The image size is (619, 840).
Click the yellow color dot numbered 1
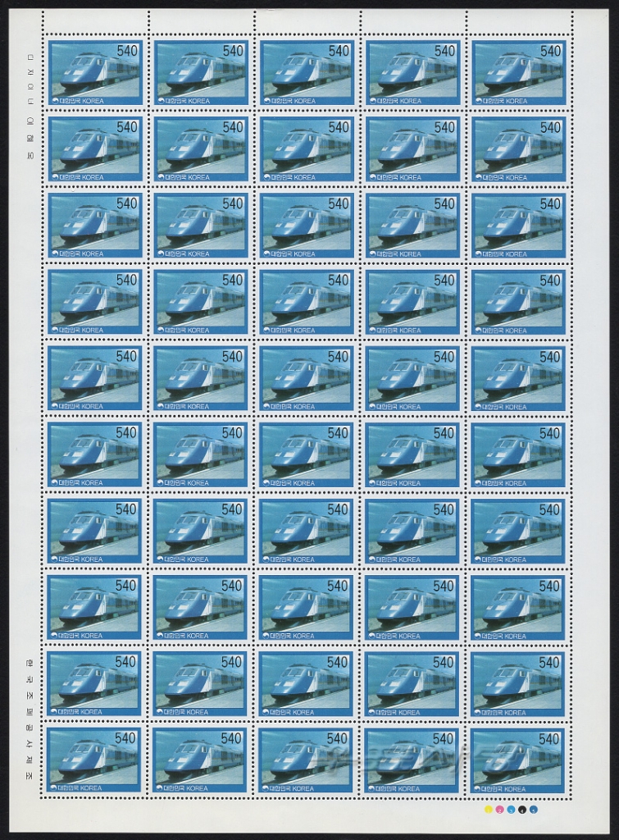click(489, 810)
